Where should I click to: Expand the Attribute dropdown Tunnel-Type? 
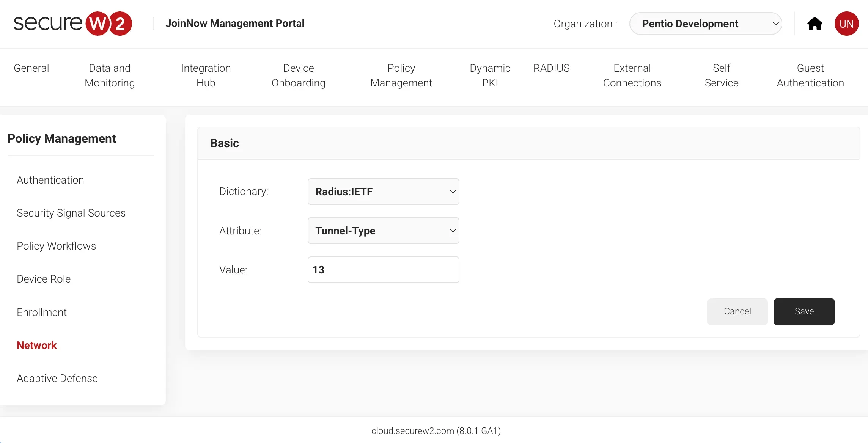point(383,231)
